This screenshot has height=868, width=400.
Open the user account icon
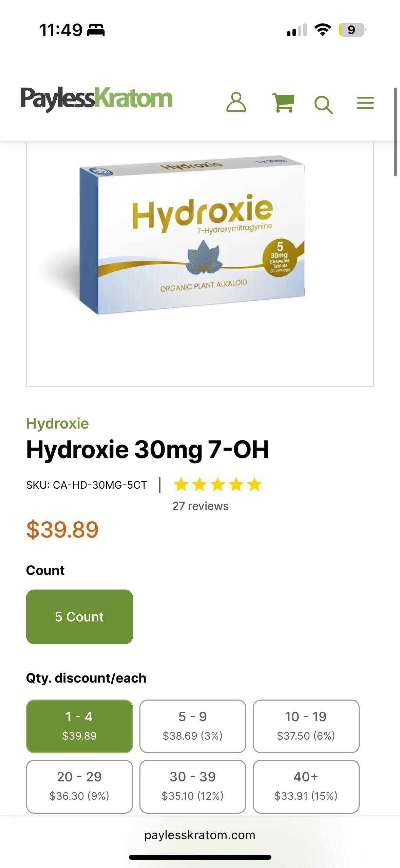click(236, 102)
